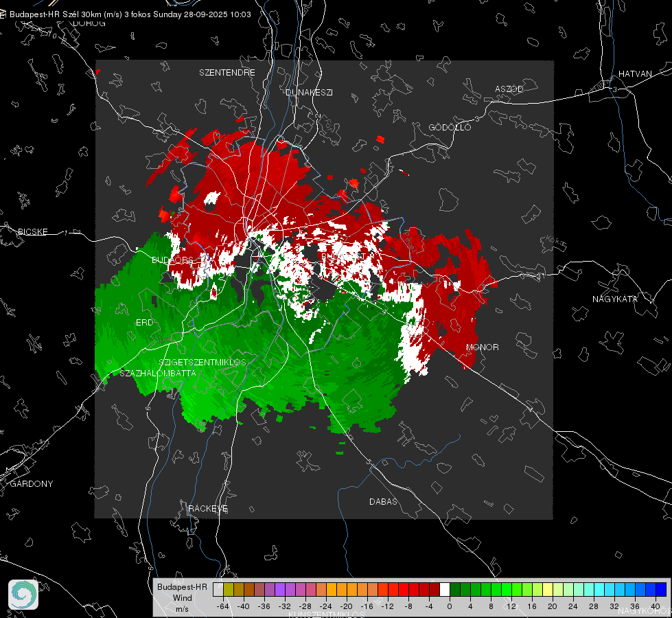Click the Wind label in the legend
This screenshot has height=618, width=672.
coord(182,598)
